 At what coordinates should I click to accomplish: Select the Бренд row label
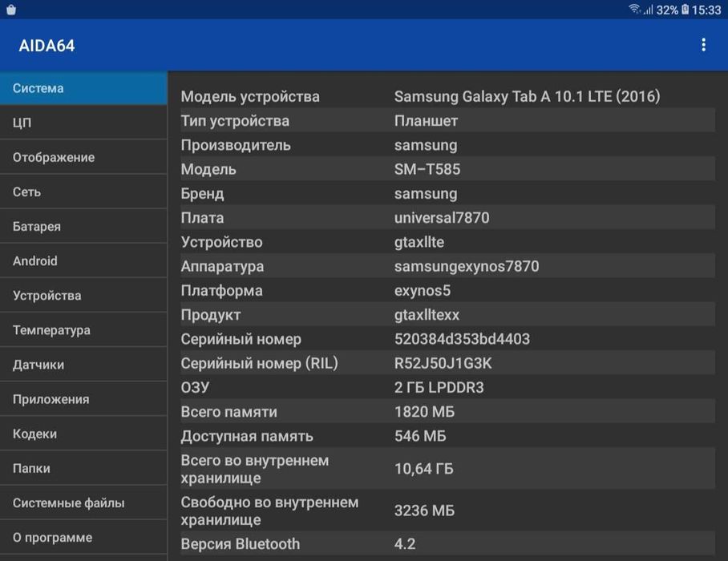[202, 193]
